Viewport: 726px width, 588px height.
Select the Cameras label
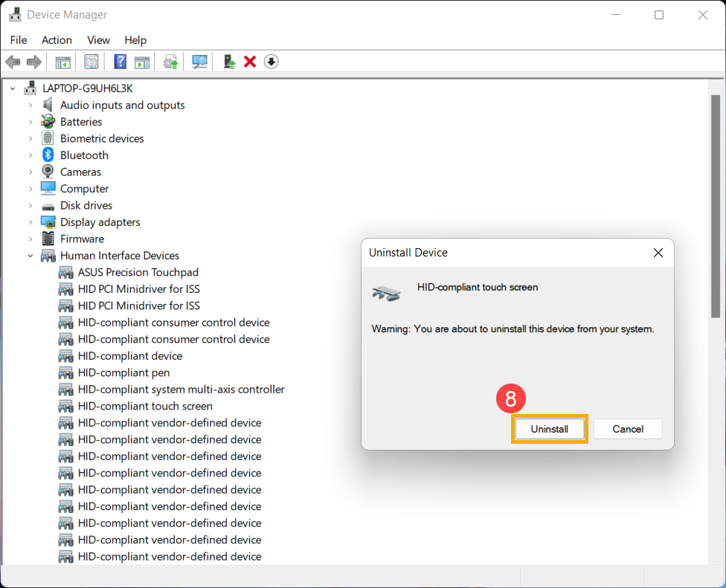80,172
